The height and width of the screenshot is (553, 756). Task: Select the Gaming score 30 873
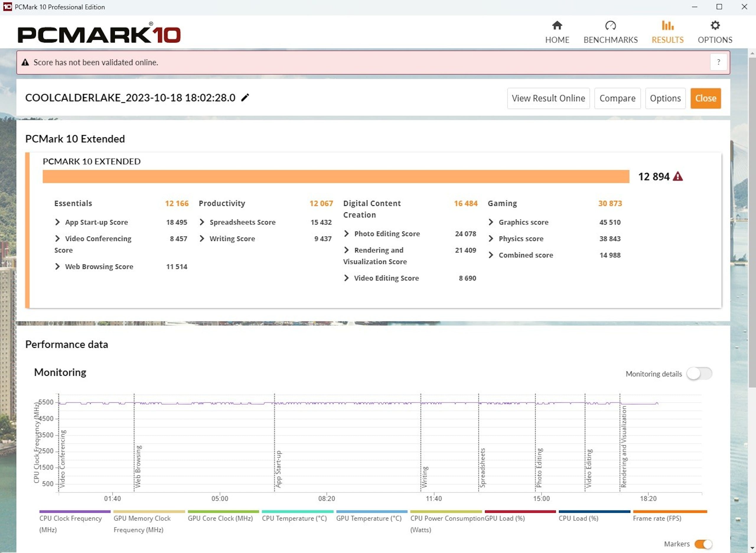pyautogui.click(x=610, y=203)
